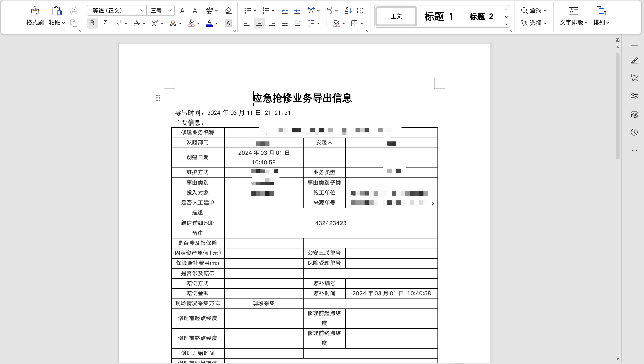Toggle Underline formatting

[118, 23]
